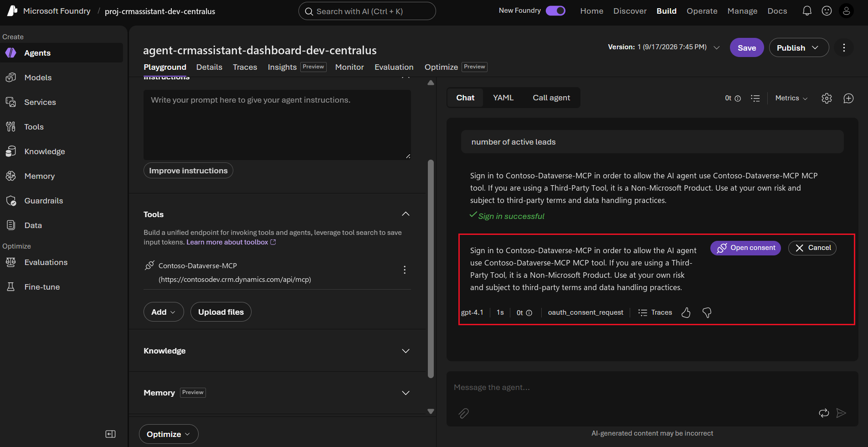The width and height of the screenshot is (868, 447).
Task: Open the Add tool dropdown
Action: point(164,312)
